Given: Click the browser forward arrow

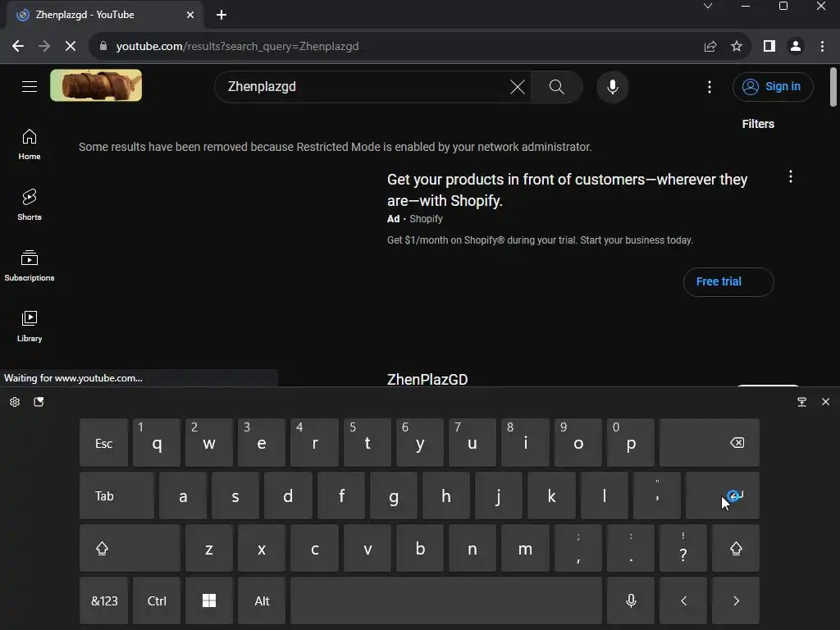Looking at the screenshot, I should [44, 46].
